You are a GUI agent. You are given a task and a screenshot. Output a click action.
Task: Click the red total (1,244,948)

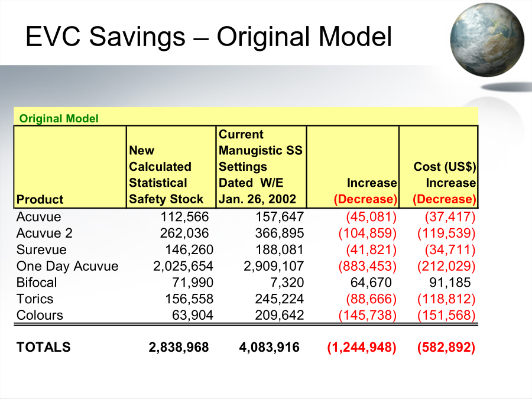coord(362,348)
